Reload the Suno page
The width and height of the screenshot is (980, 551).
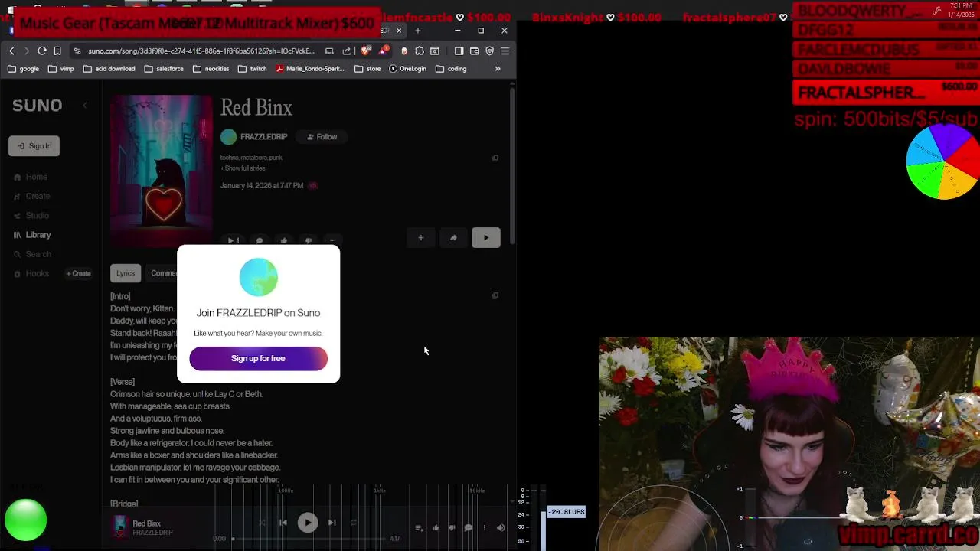pyautogui.click(x=42, y=51)
